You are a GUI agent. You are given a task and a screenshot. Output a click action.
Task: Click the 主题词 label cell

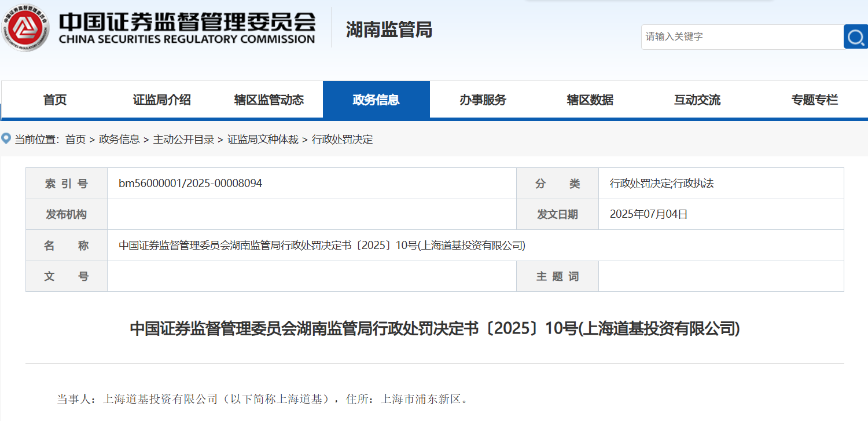[x=557, y=276]
